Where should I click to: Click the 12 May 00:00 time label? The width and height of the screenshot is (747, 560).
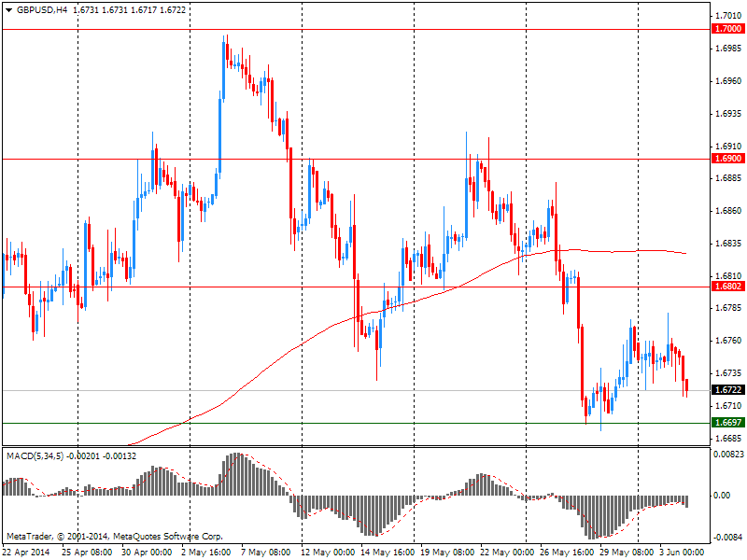point(328,553)
